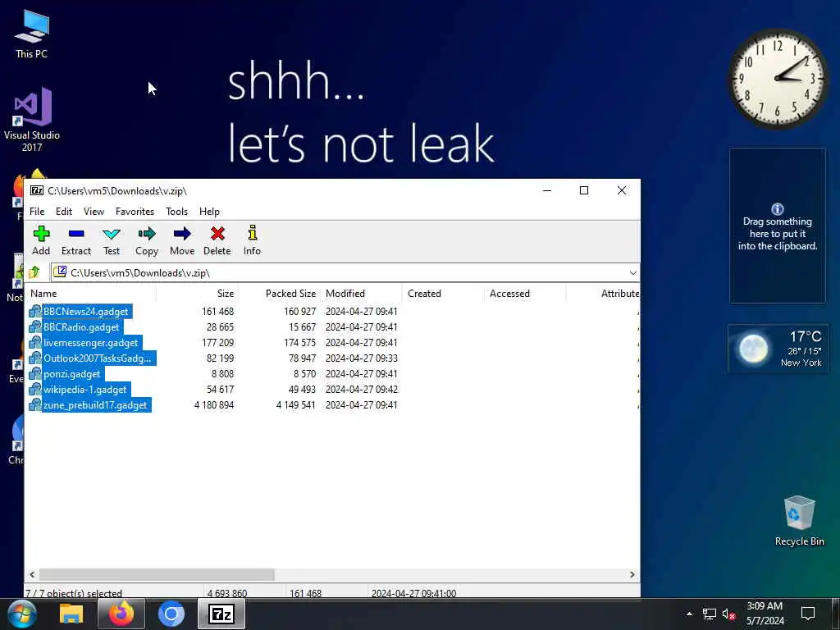Click the Extract toolbar button
The image size is (840, 630).
(x=76, y=240)
